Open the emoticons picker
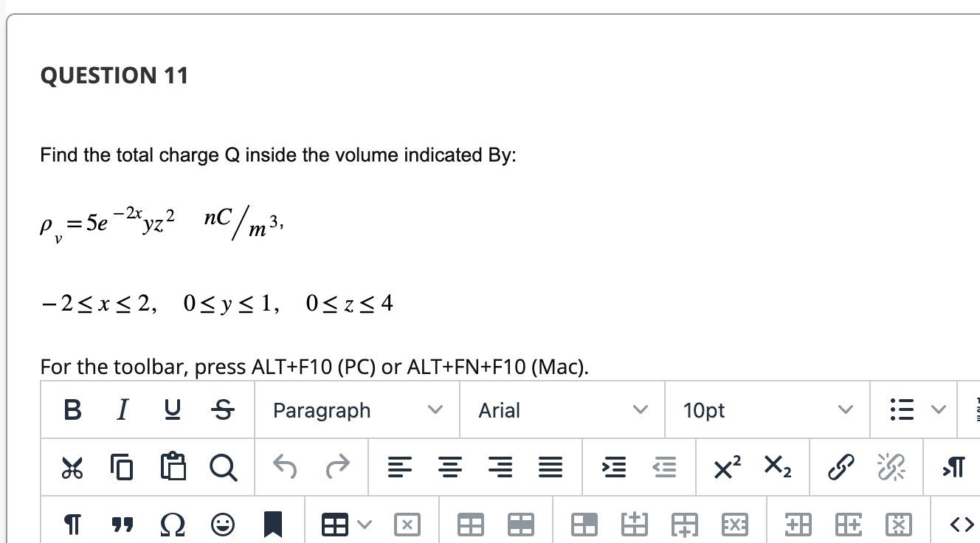 (x=224, y=525)
